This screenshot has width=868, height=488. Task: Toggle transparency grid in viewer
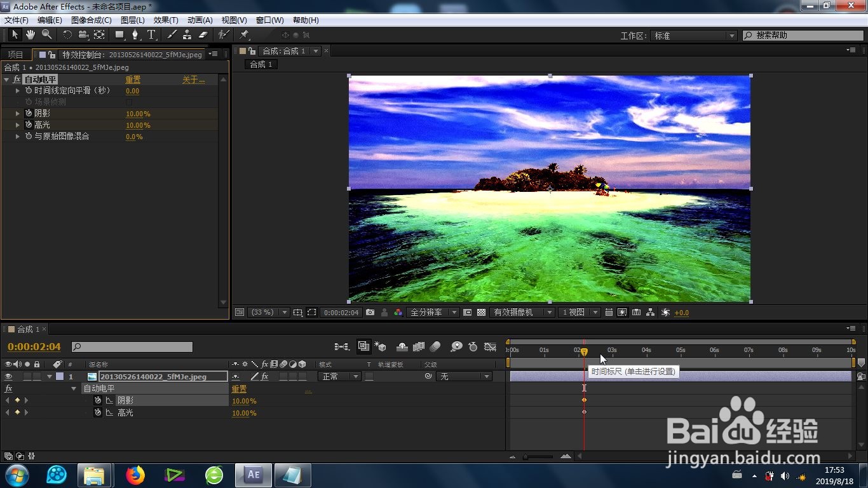pyautogui.click(x=482, y=313)
